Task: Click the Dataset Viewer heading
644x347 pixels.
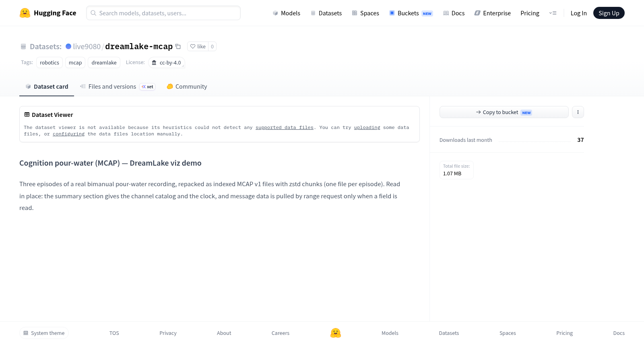Action: click(52, 115)
